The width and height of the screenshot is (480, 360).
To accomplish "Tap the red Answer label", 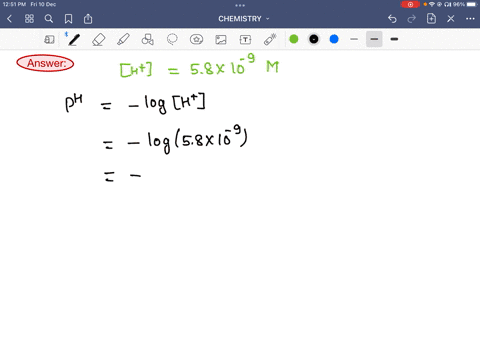I will click(x=45, y=63).
